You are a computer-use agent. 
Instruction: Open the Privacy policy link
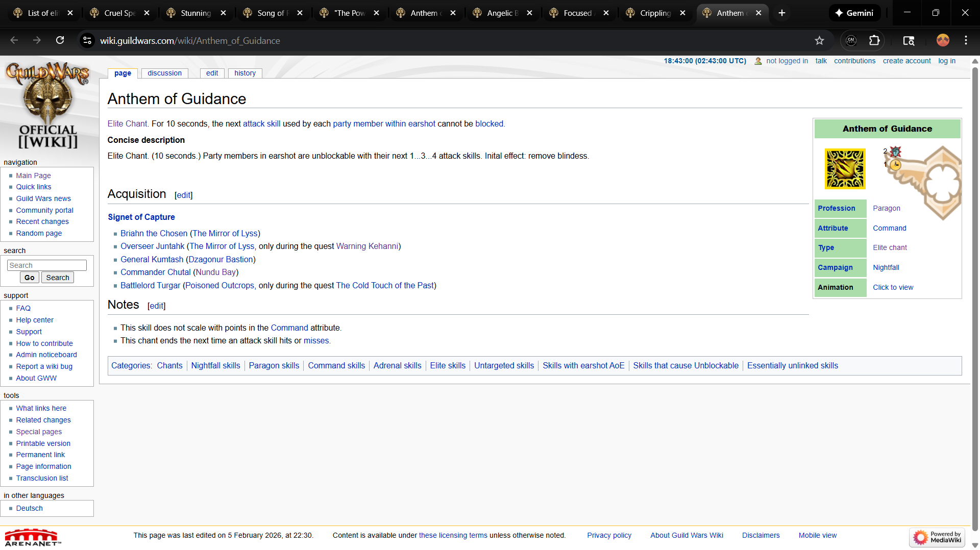pos(609,535)
